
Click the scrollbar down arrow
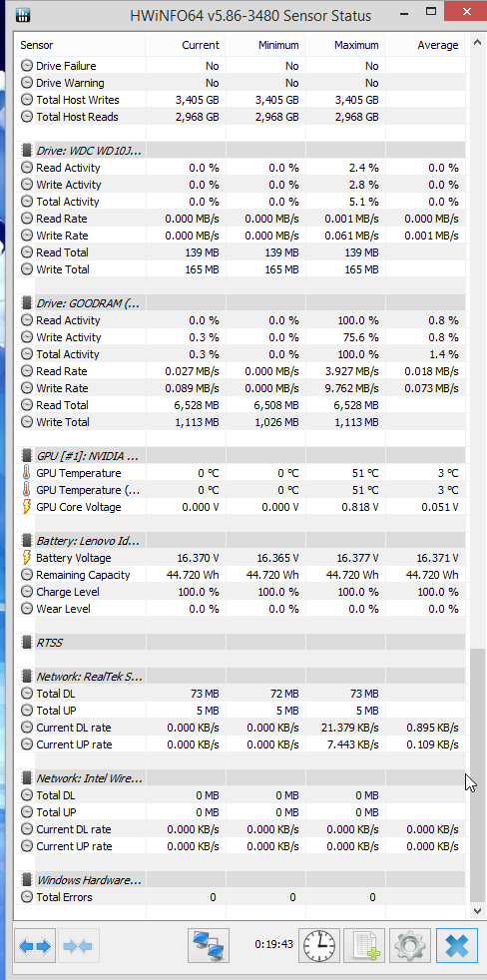[x=478, y=911]
